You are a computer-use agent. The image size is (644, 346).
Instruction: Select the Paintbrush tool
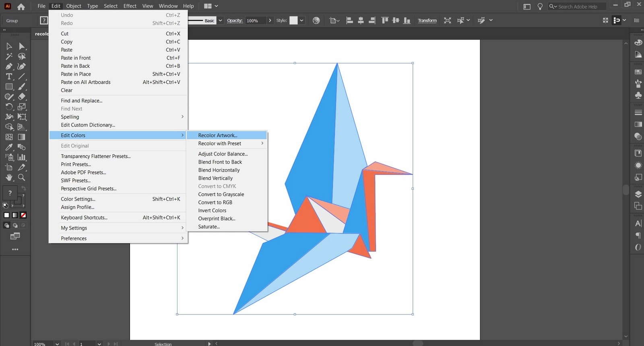pos(22,87)
